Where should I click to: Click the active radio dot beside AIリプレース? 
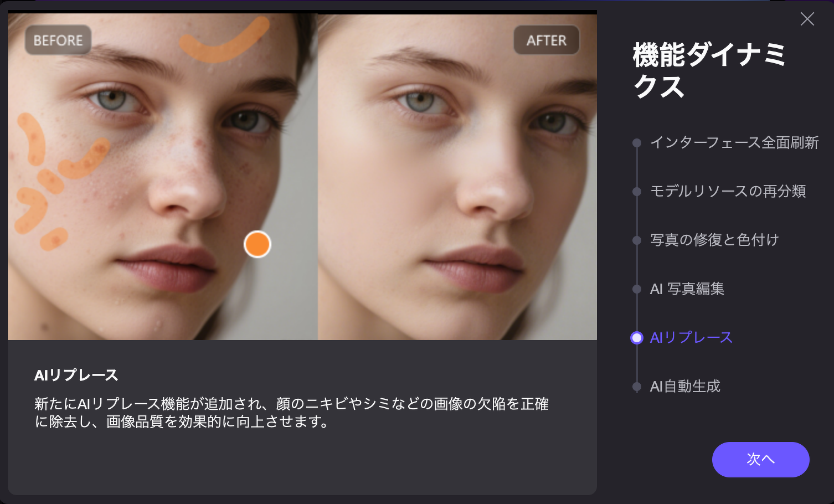(637, 338)
